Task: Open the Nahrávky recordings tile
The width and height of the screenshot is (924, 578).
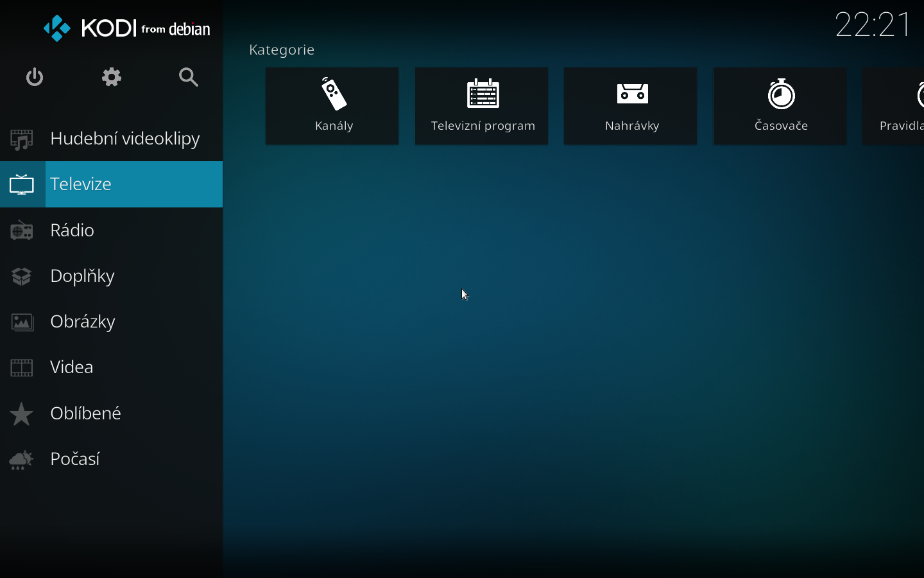Action: click(x=630, y=106)
